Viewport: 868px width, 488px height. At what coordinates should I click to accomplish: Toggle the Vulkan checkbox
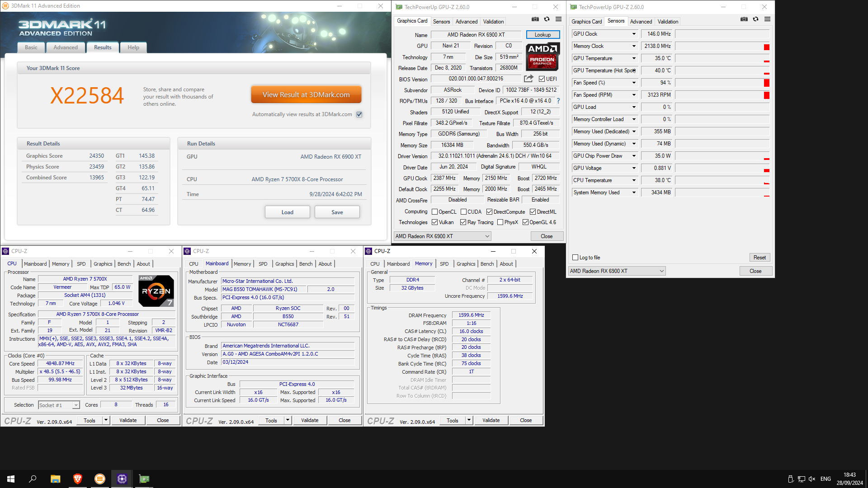tap(434, 222)
